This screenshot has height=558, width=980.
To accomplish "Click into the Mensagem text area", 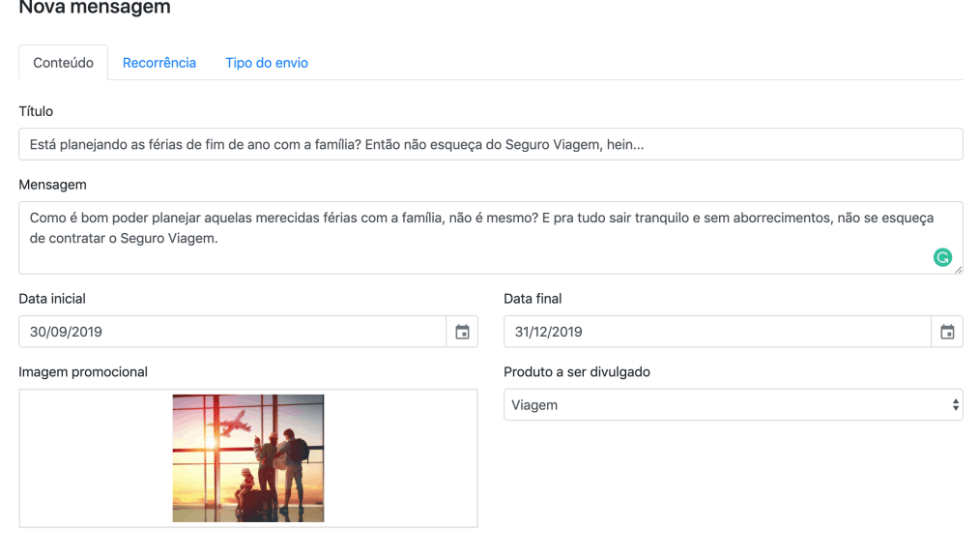I will click(x=491, y=238).
